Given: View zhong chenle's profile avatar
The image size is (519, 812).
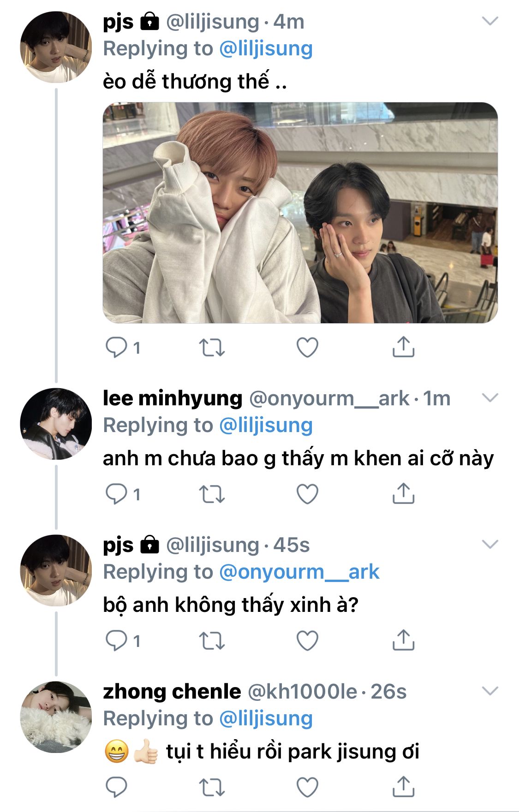Looking at the screenshot, I should (x=56, y=717).
